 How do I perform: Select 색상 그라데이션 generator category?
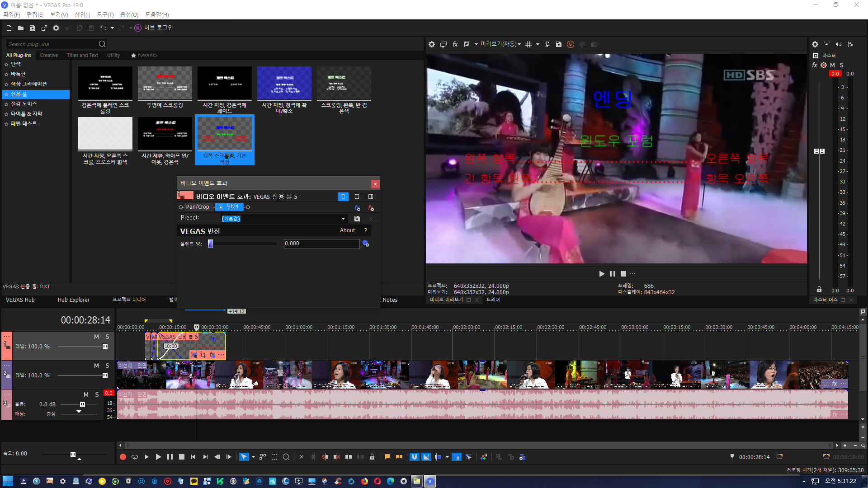coord(28,84)
